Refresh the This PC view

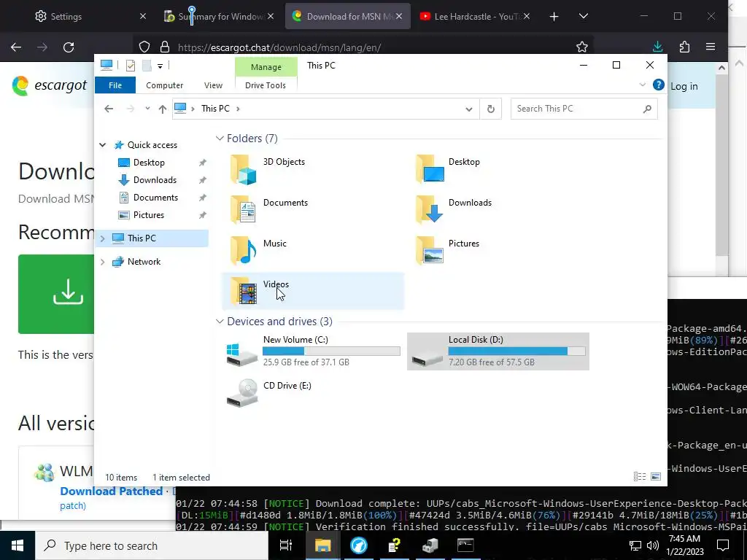coord(491,109)
